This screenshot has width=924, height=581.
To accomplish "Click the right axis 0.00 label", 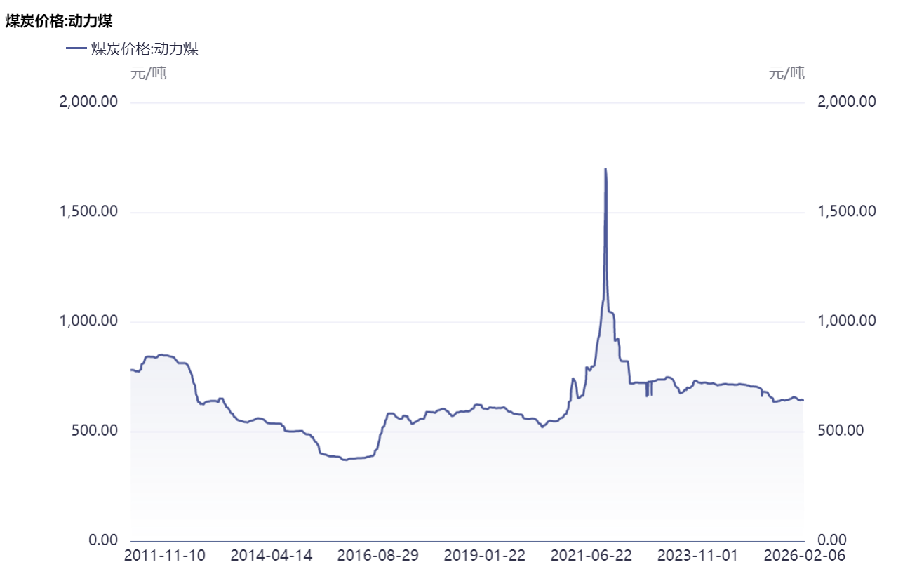I will click(x=832, y=540).
